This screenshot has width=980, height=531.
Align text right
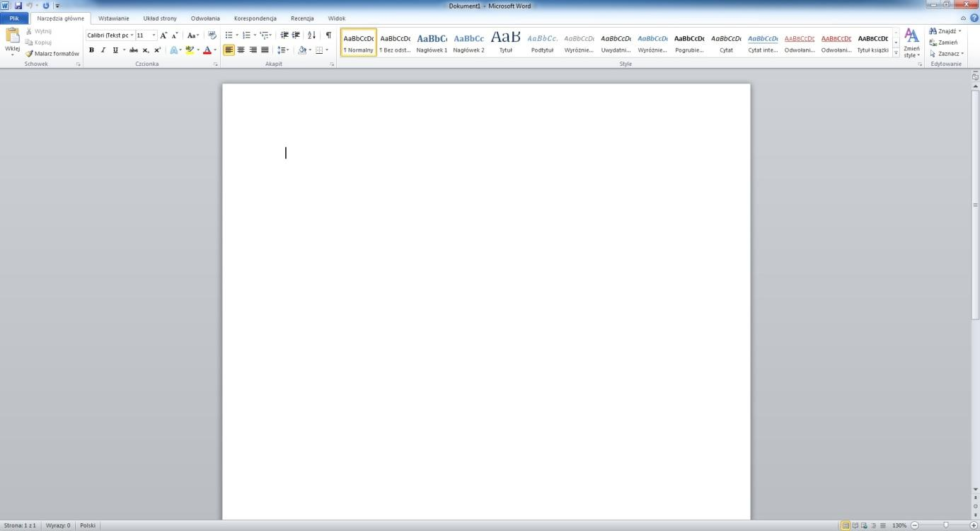[x=253, y=50]
